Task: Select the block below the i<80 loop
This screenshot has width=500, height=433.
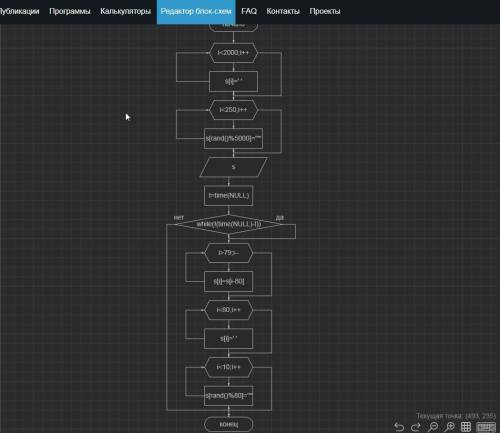Action: 229,339
